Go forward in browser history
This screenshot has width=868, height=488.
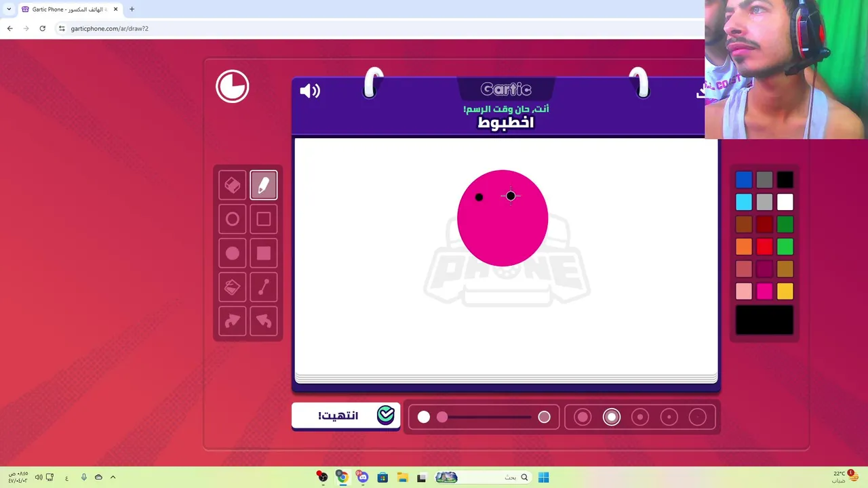tap(26, 28)
